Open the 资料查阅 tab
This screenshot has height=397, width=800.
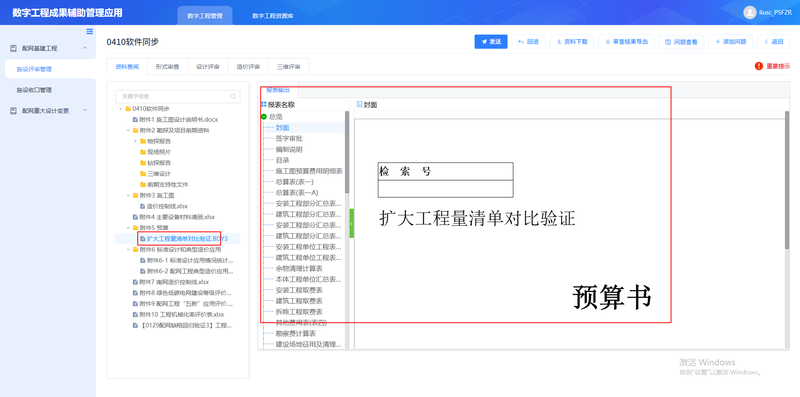[x=127, y=66]
